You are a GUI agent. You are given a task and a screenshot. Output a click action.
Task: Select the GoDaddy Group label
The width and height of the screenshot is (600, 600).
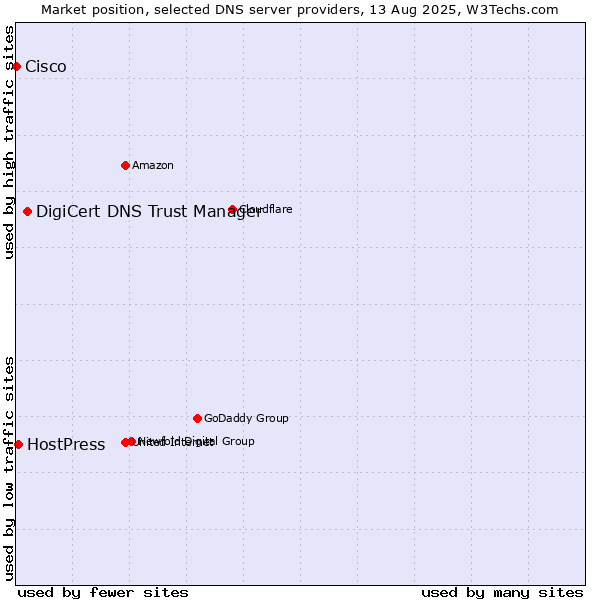click(x=246, y=418)
